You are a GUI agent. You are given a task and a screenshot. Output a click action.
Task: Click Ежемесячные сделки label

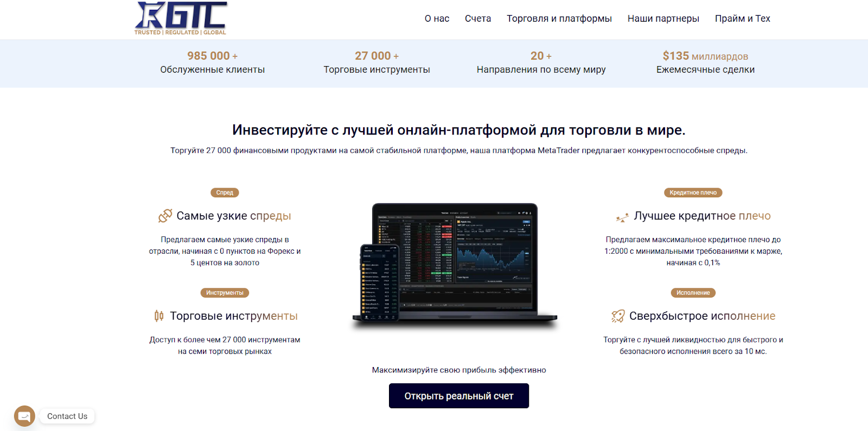point(705,69)
